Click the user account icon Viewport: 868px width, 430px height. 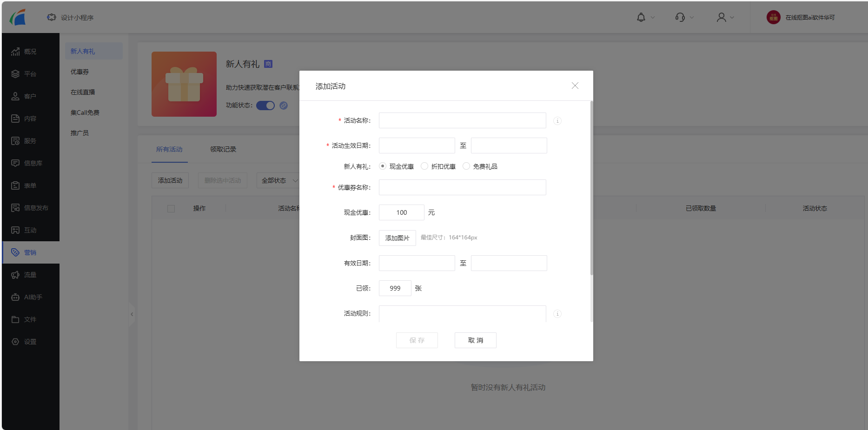coord(721,18)
